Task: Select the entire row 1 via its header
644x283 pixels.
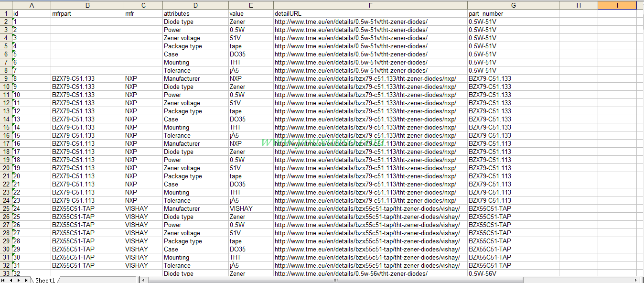Action: click(x=6, y=13)
